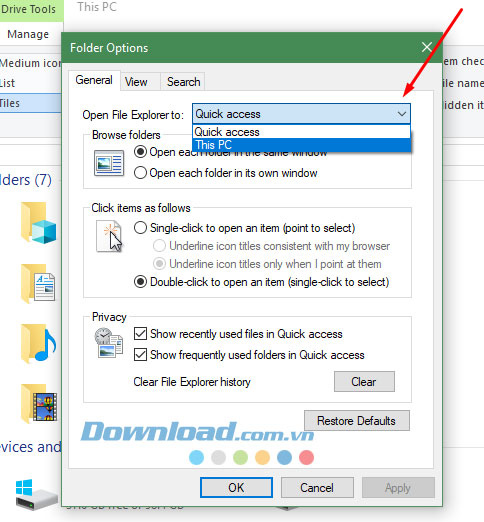Click Clear to erase File Explorer history
This screenshot has width=484, height=522.
click(x=364, y=382)
